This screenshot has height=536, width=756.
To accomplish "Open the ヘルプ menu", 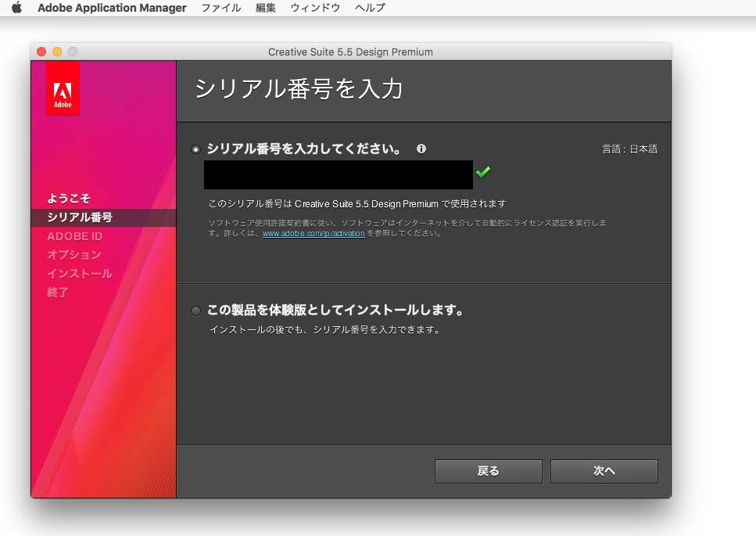I will tap(370, 8).
